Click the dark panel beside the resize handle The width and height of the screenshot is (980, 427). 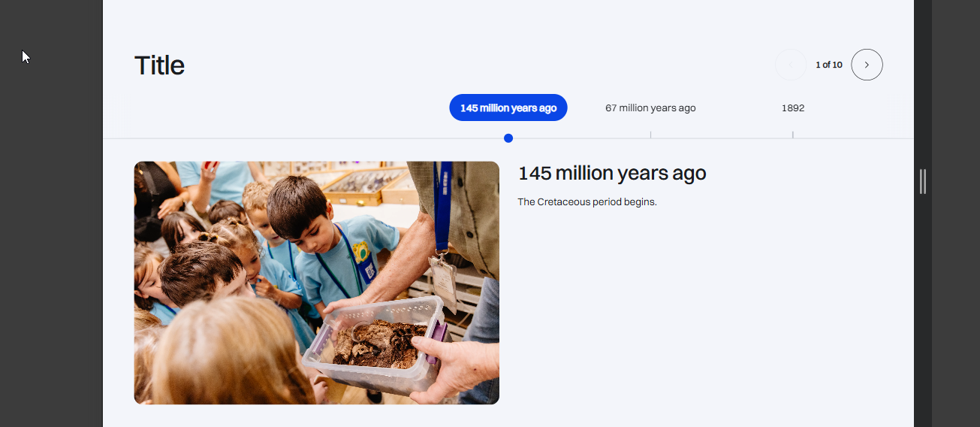point(956,214)
